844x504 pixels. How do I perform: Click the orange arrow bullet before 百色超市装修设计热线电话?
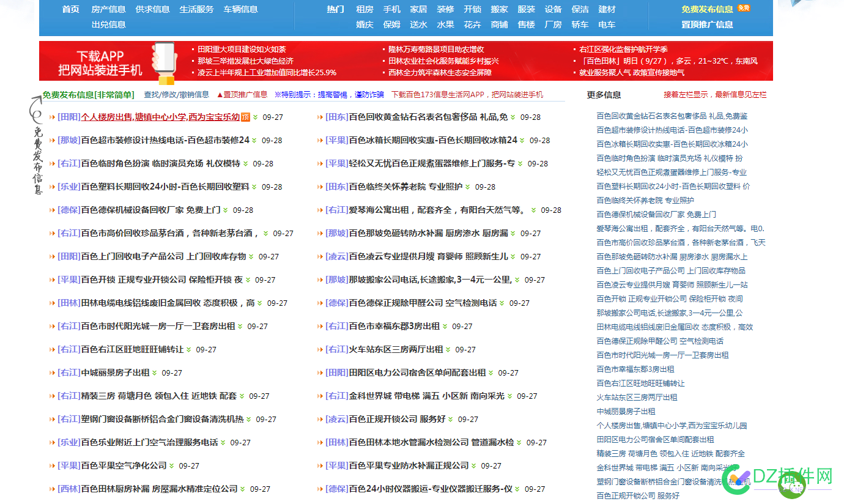53,141
